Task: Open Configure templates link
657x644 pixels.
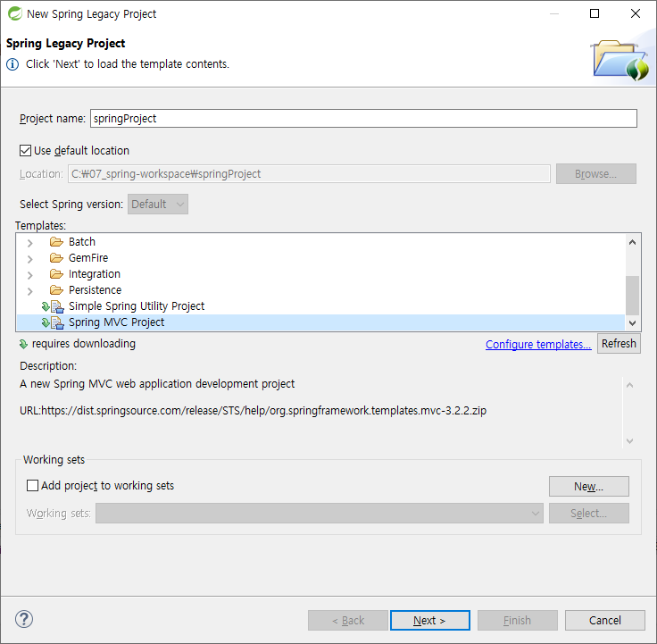Action: click(538, 344)
